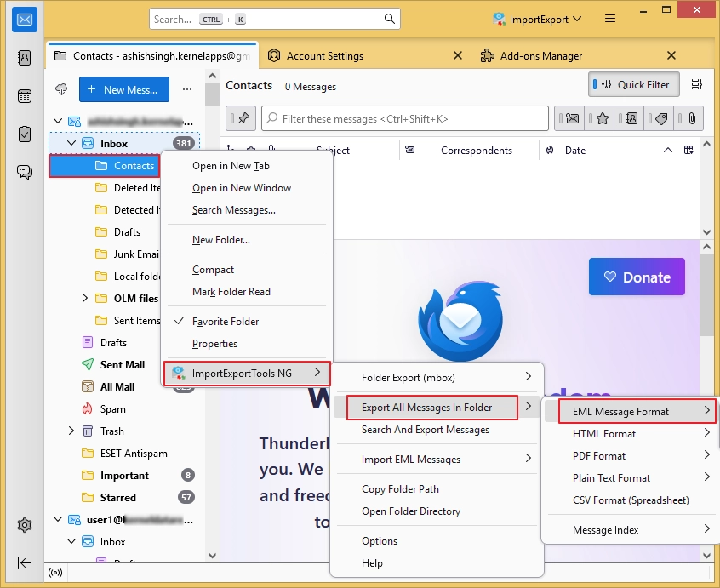Image resolution: width=720 pixels, height=588 pixels.
Task: Toggle Starred quick filter
Action: (599, 119)
